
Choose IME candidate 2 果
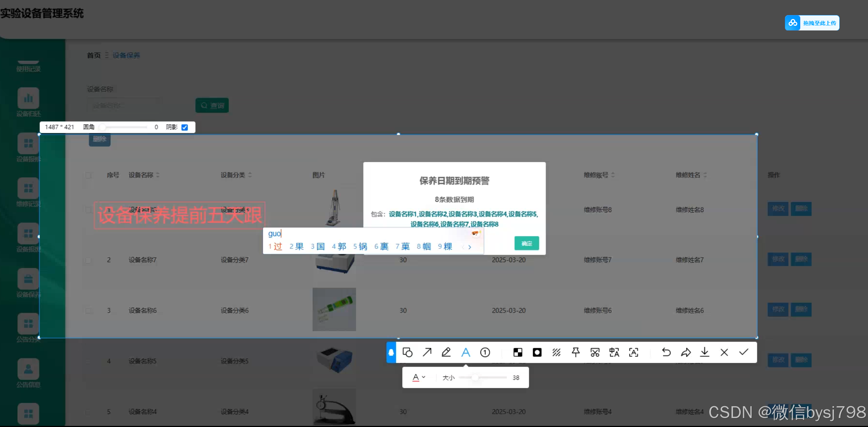(297, 246)
